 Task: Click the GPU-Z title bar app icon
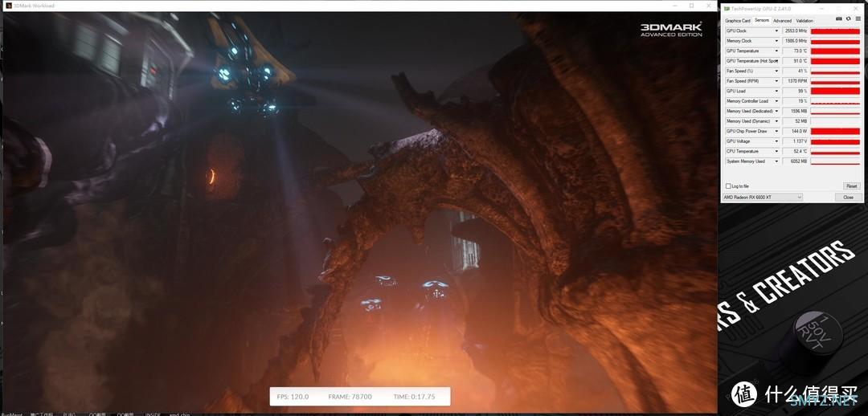click(727, 8)
